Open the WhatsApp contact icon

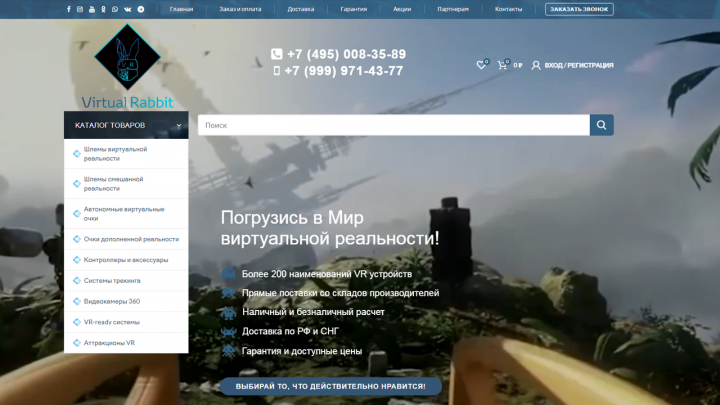(115, 9)
